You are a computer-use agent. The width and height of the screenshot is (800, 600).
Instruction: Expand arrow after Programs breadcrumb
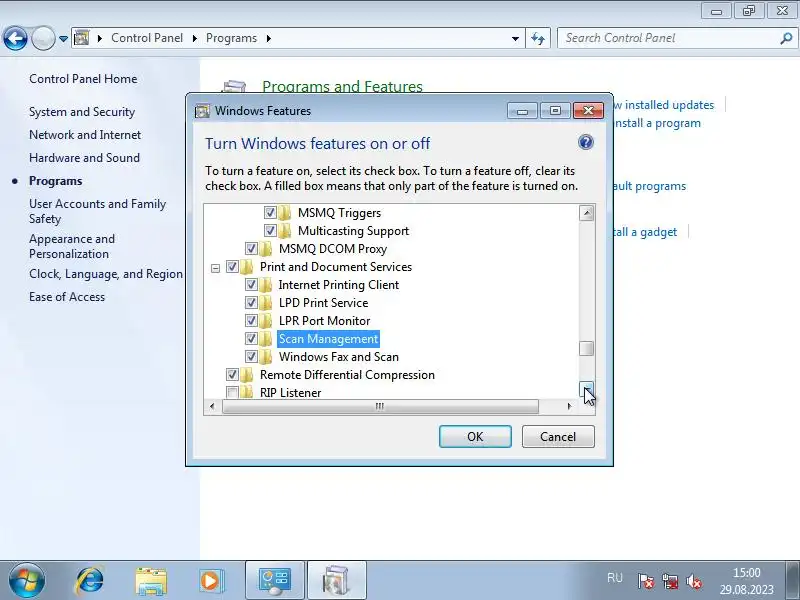[x=268, y=38]
